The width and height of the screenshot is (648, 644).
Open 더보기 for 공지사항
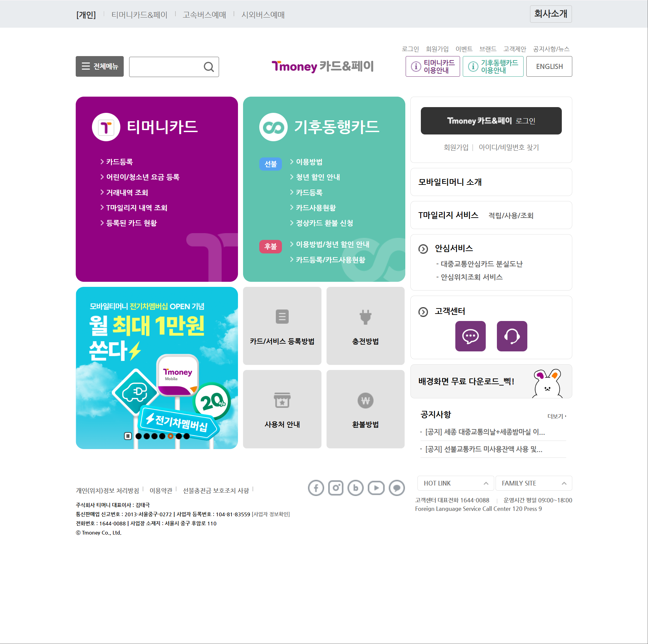coord(557,416)
